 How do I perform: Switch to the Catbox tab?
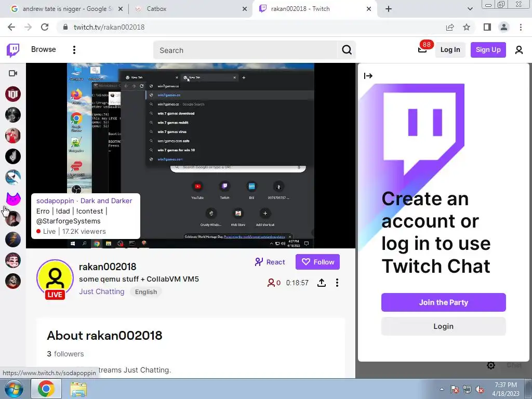(190, 9)
